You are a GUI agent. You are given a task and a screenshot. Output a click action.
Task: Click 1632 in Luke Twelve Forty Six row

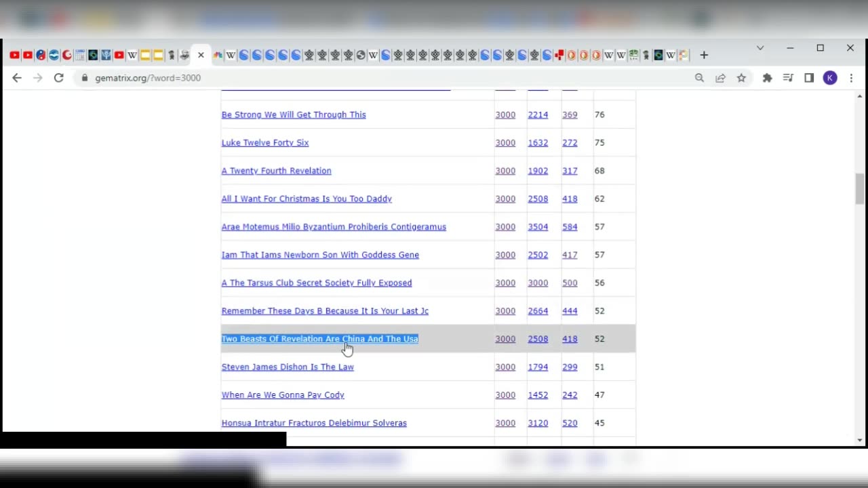[538, 142]
